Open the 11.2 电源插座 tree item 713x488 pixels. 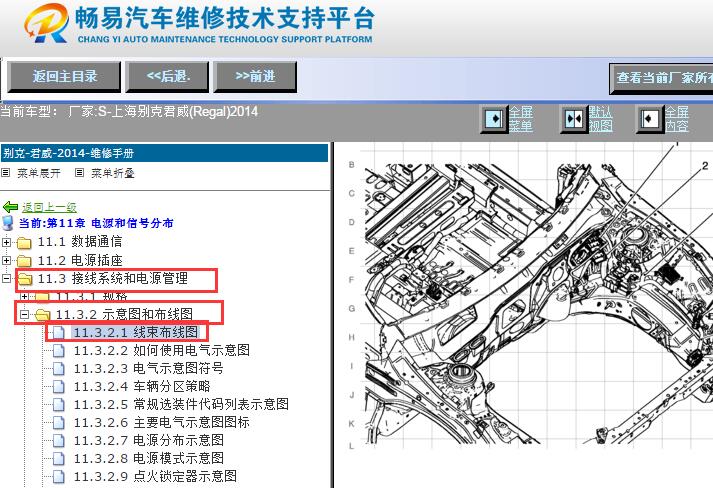[x=80, y=260]
